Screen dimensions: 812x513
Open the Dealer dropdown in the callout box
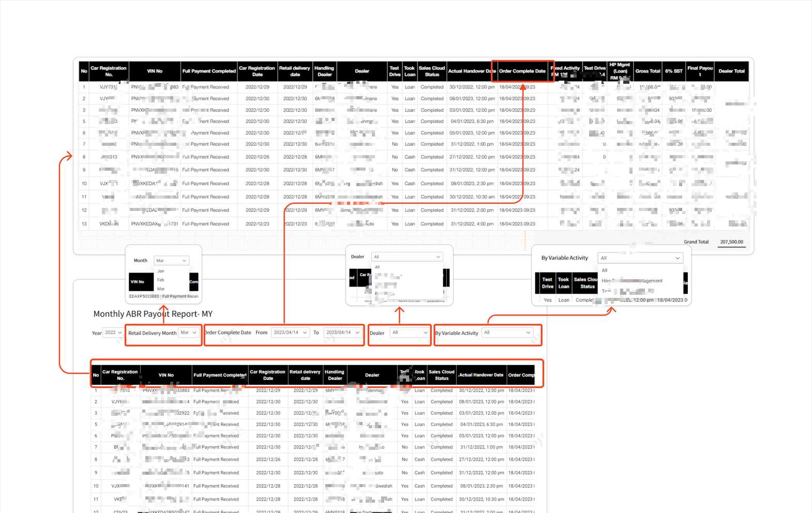pyautogui.click(x=407, y=256)
